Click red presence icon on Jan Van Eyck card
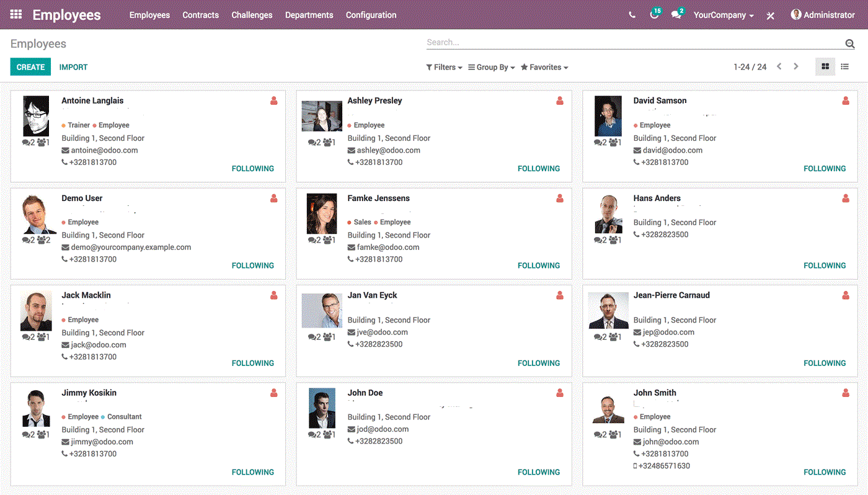 coord(560,295)
